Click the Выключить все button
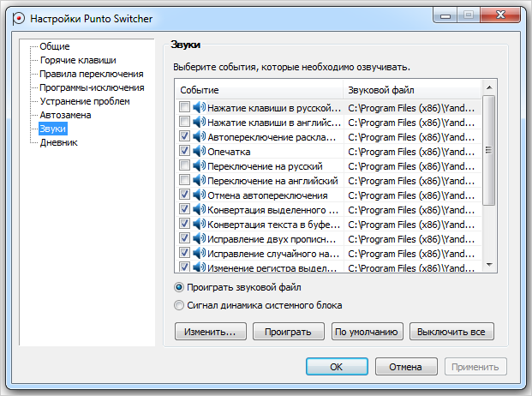532x396 pixels. pyautogui.click(x=451, y=332)
